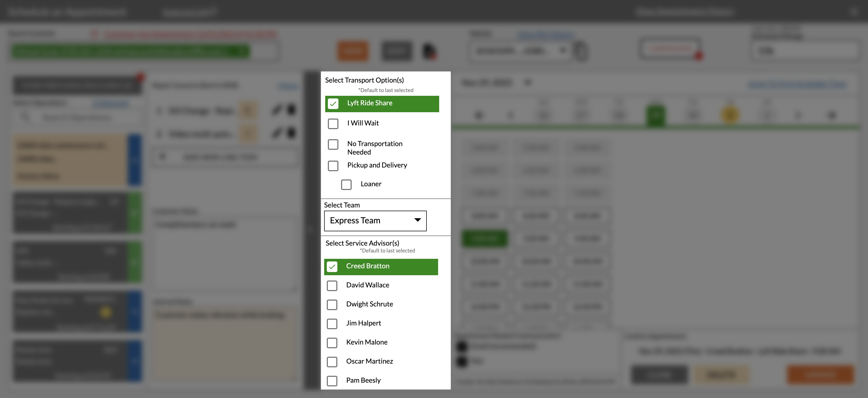The height and width of the screenshot is (398, 868).
Task: Open the Express Team dropdown
Action: (x=375, y=221)
